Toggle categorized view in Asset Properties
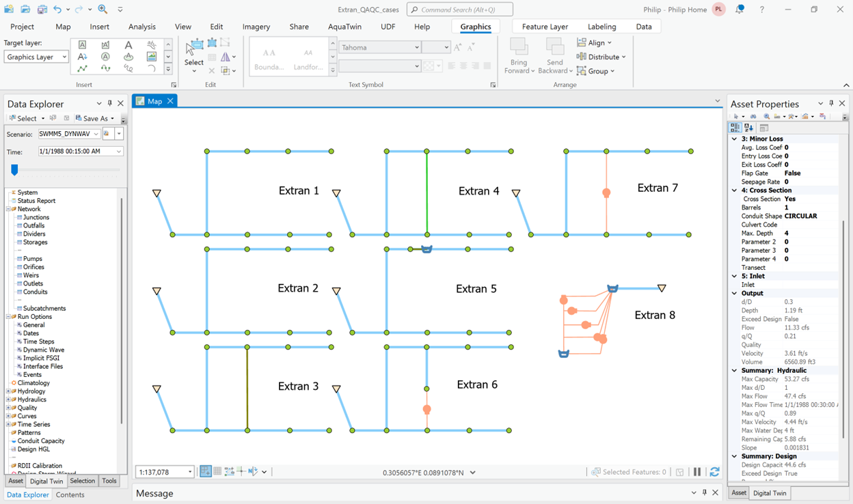 (x=735, y=128)
